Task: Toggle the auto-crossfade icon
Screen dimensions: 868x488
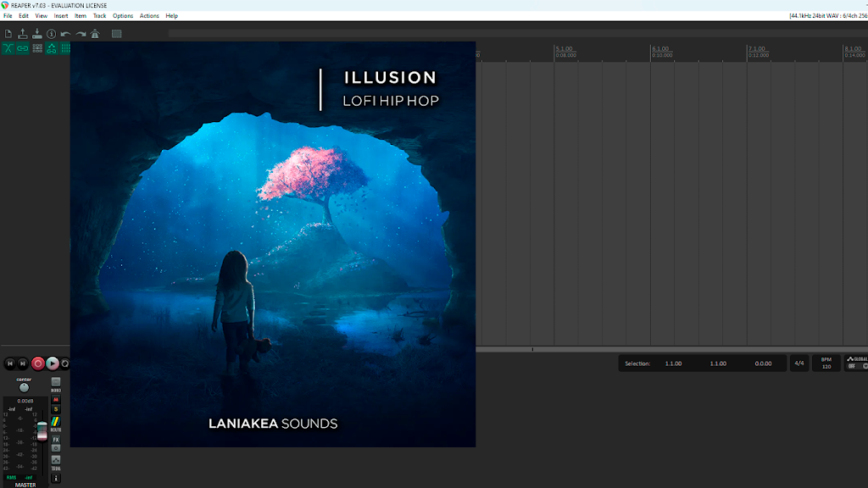Action: point(8,48)
